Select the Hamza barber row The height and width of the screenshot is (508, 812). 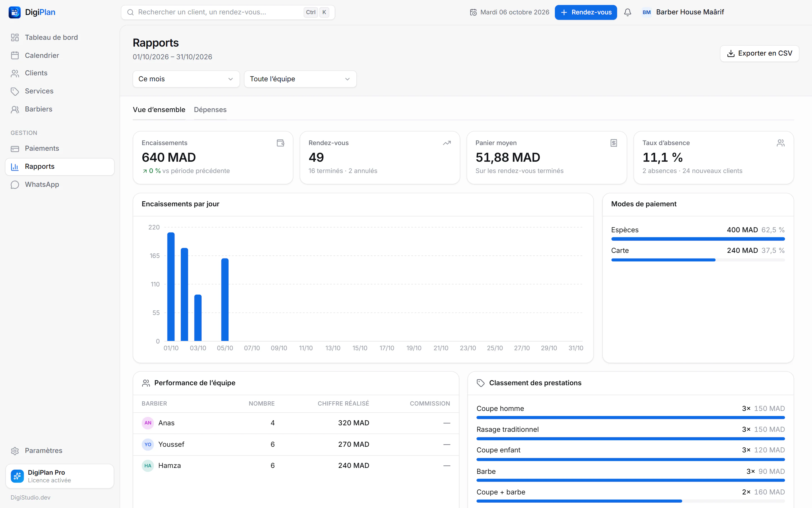pos(296,466)
